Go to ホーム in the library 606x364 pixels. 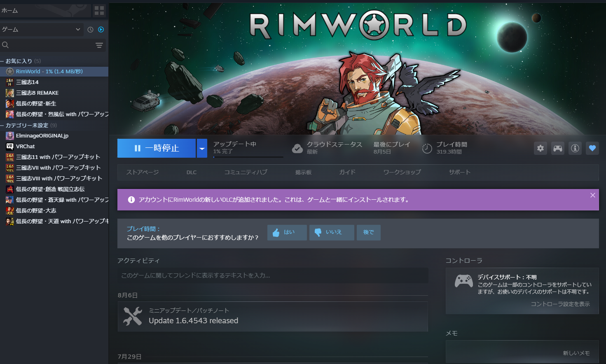[45, 11]
